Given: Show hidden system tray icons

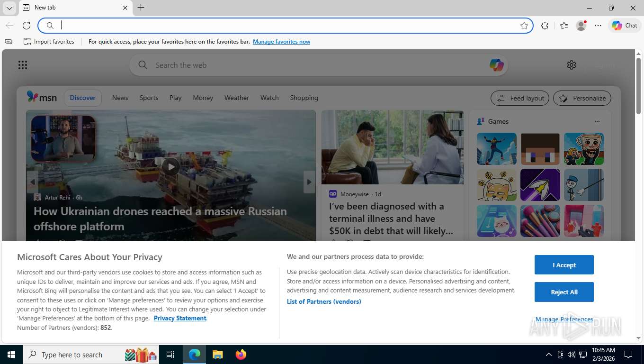Looking at the screenshot, I should (x=548, y=355).
